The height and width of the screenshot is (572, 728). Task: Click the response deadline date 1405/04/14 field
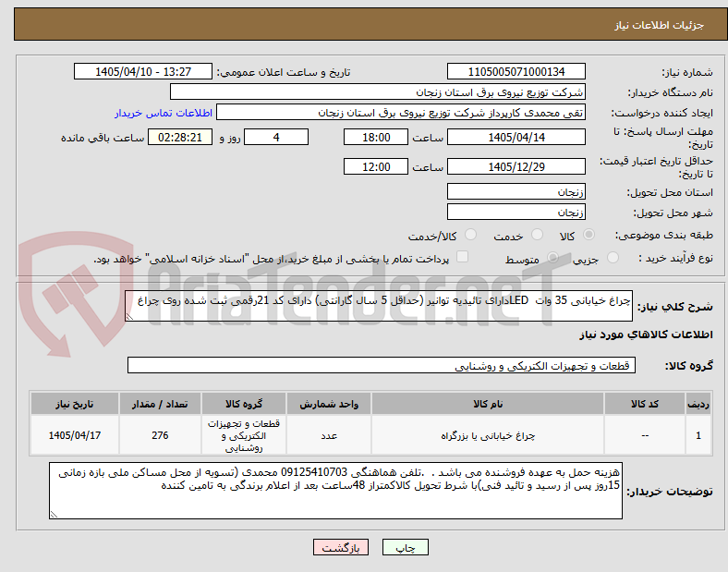(516, 137)
